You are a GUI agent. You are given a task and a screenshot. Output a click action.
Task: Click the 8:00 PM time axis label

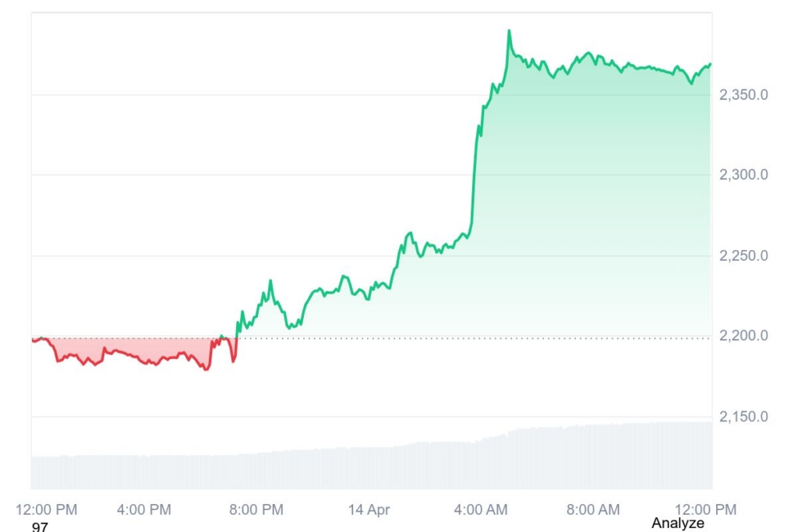pyautogui.click(x=257, y=510)
